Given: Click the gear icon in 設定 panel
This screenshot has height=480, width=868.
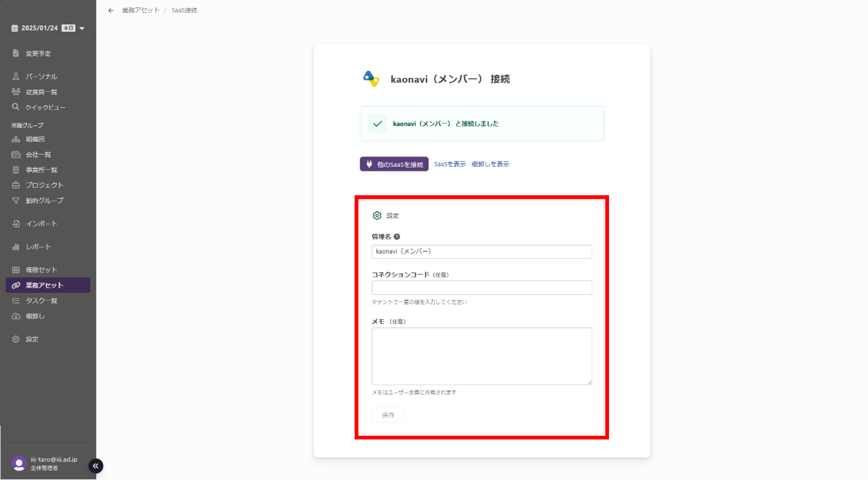Looking at the screenshot, I should coord(377,216).
